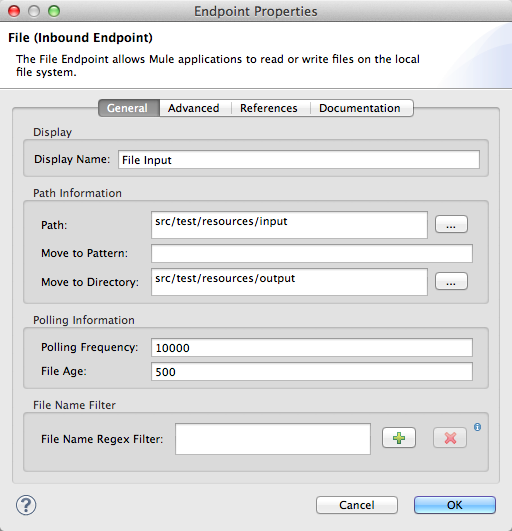Open help via question mark icon
This screenshot has height=531, width=512.
point(26,505)
